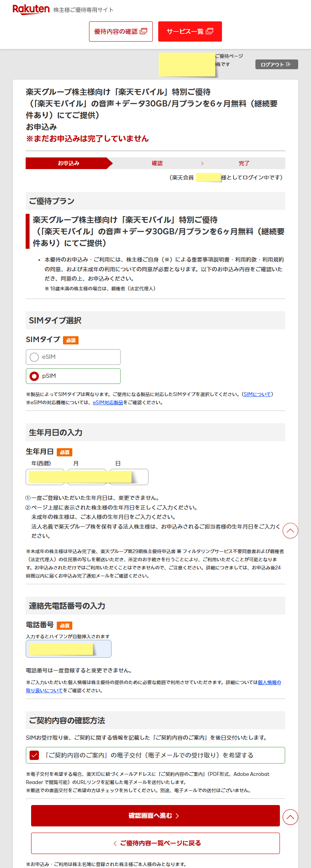Click the 入力するとハイフンが自動挿入されます hint
311x868 pixels.
68,636
